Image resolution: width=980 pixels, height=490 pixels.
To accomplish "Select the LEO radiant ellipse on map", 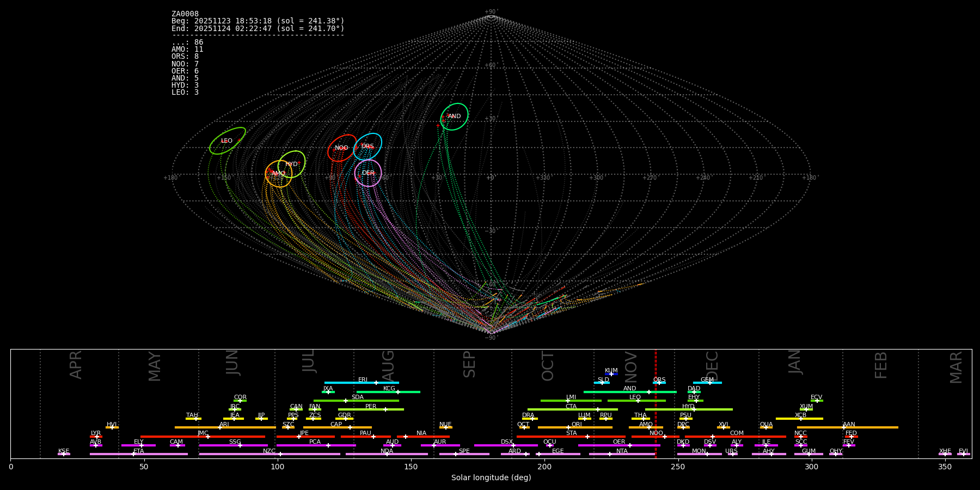I will (x=227, y=141).
